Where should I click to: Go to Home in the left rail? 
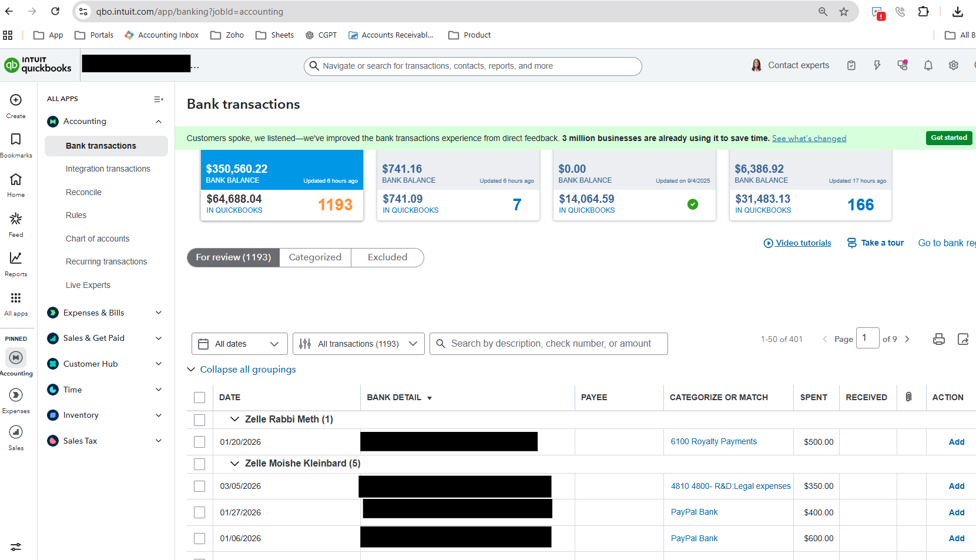[16, 179]
